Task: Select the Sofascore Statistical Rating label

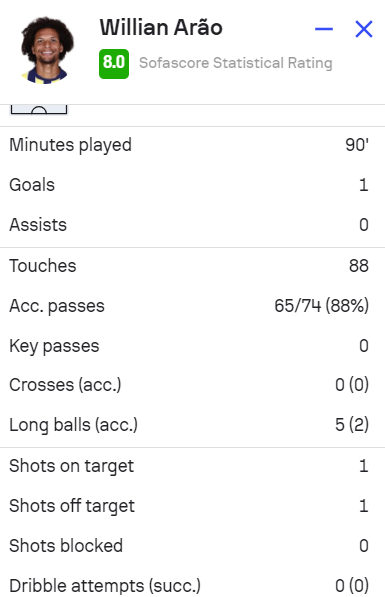Action: [236, 63]
